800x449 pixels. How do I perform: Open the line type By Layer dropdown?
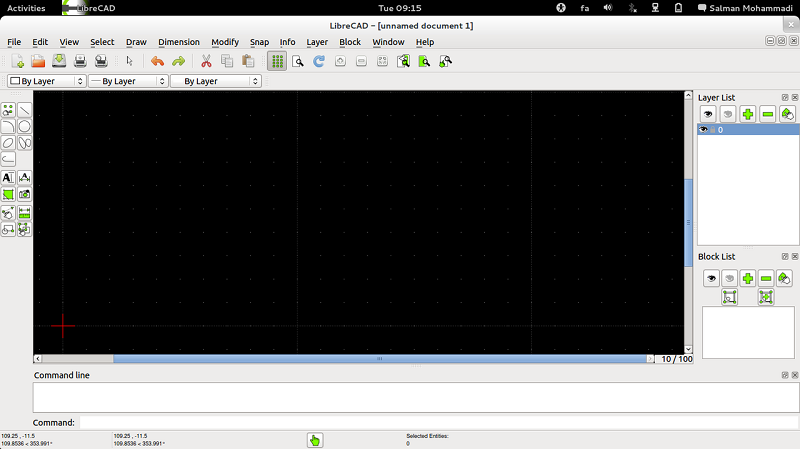[215, 81]
